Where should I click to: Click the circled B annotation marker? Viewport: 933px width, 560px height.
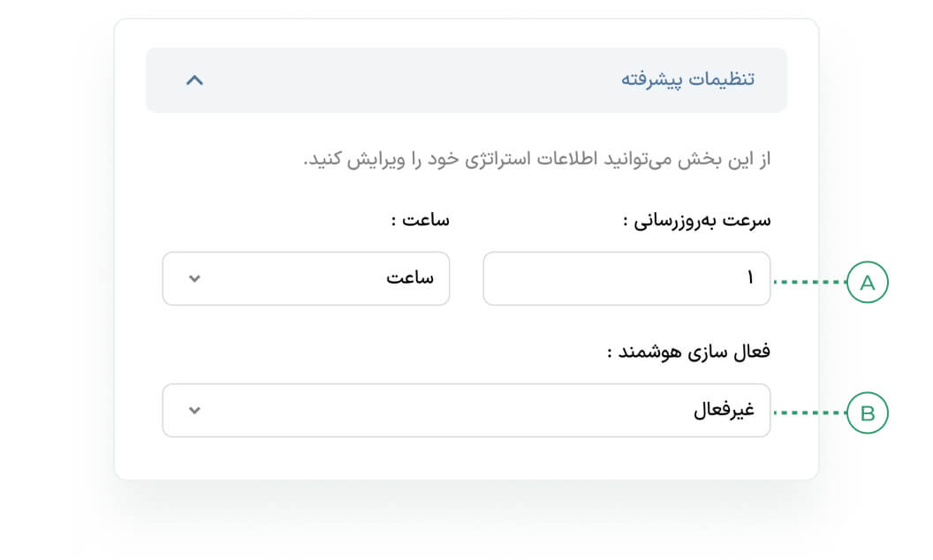point(867,412)
